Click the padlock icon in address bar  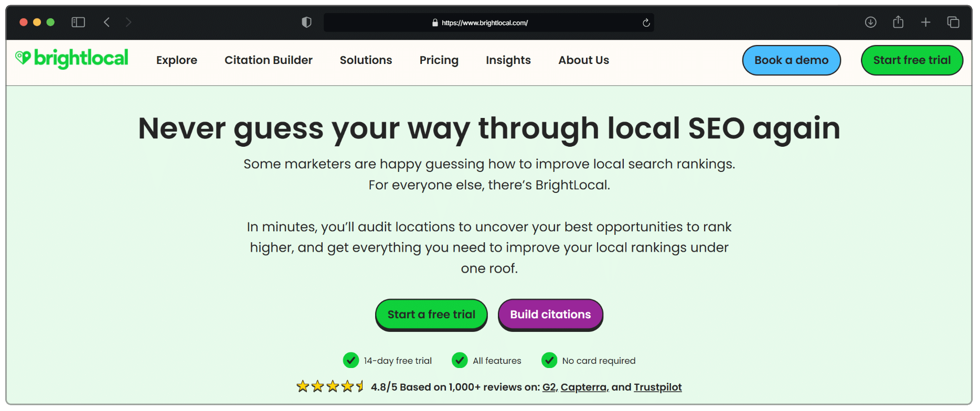pos(435,23)
